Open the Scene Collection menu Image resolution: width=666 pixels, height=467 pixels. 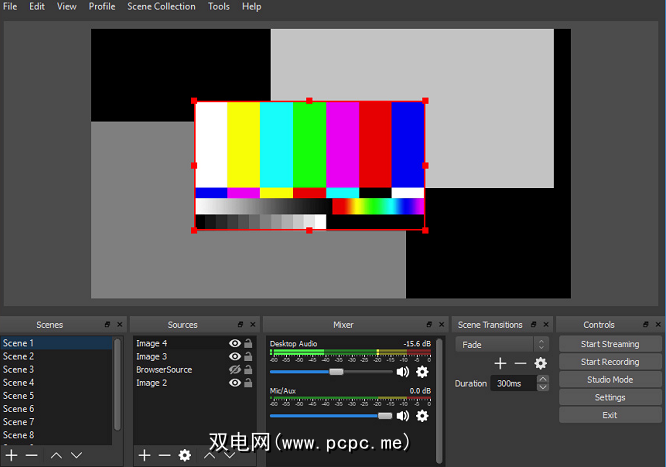coord(161,6)
